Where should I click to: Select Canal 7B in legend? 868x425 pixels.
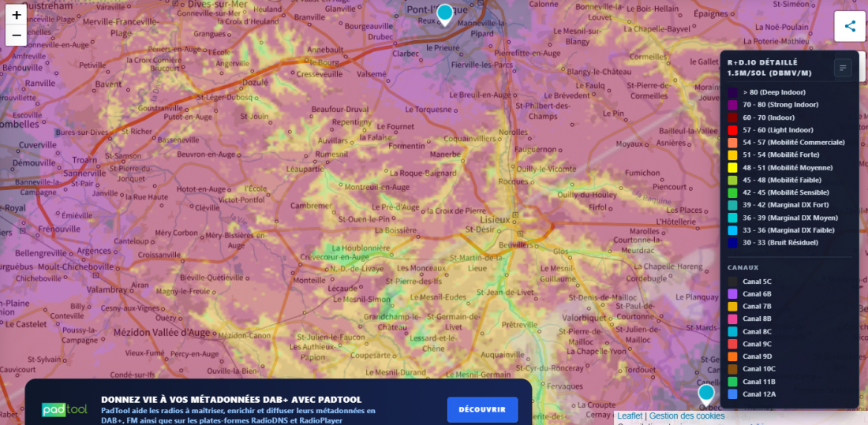point(750,306)
